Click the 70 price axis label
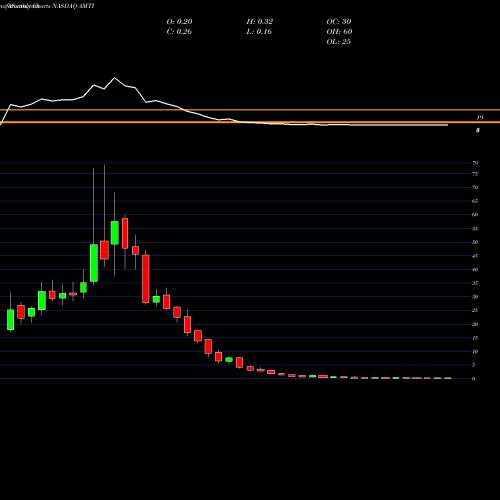Viewport: 500px width, 500px height. click(x=475, y=187)
